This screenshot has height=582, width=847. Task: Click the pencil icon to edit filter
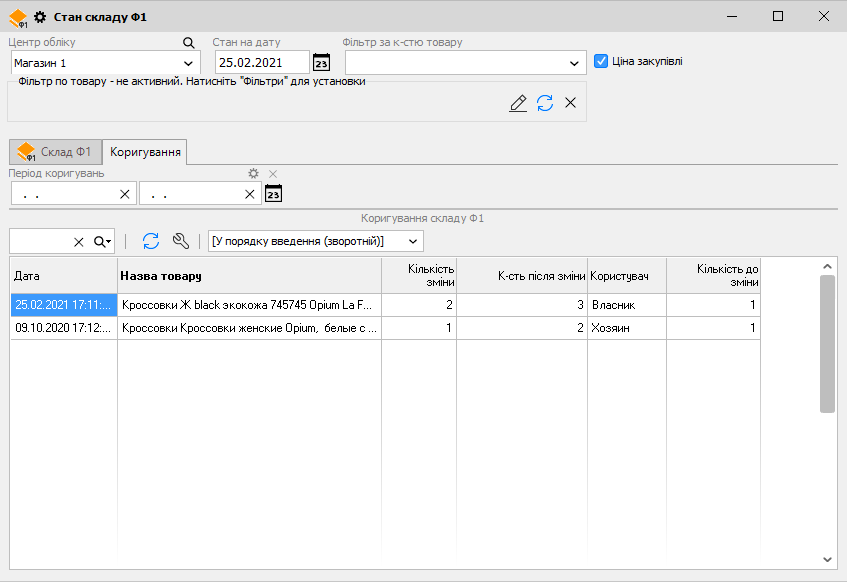(518, 103)
